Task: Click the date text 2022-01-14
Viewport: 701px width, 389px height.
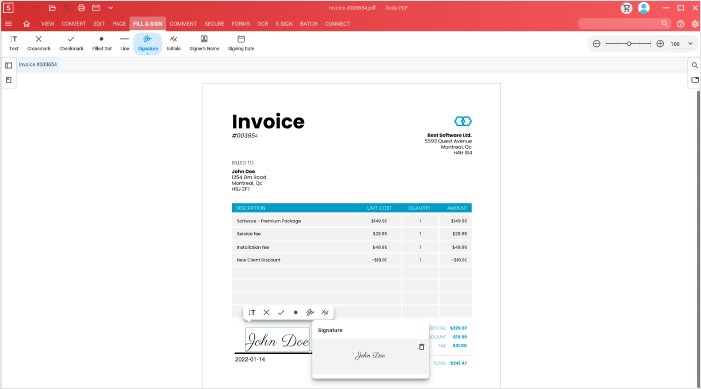Action: click(250, 359)
